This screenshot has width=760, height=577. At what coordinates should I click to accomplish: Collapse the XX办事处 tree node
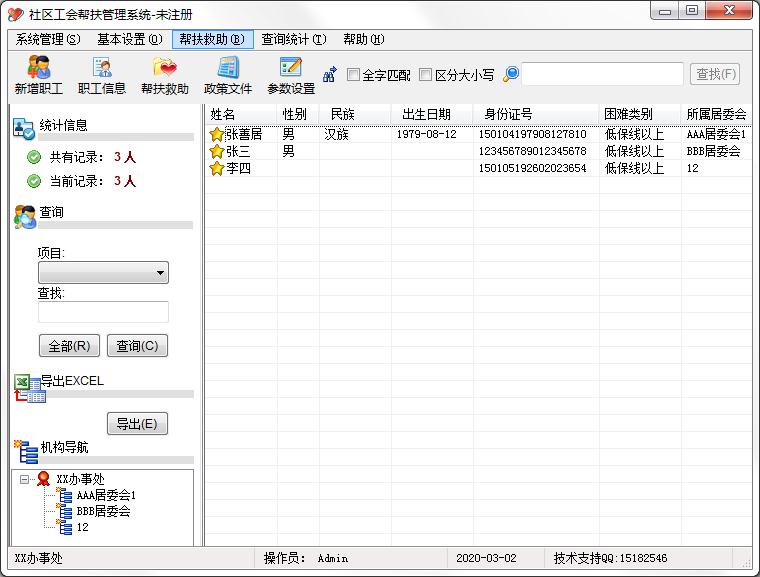click(24, 480)
